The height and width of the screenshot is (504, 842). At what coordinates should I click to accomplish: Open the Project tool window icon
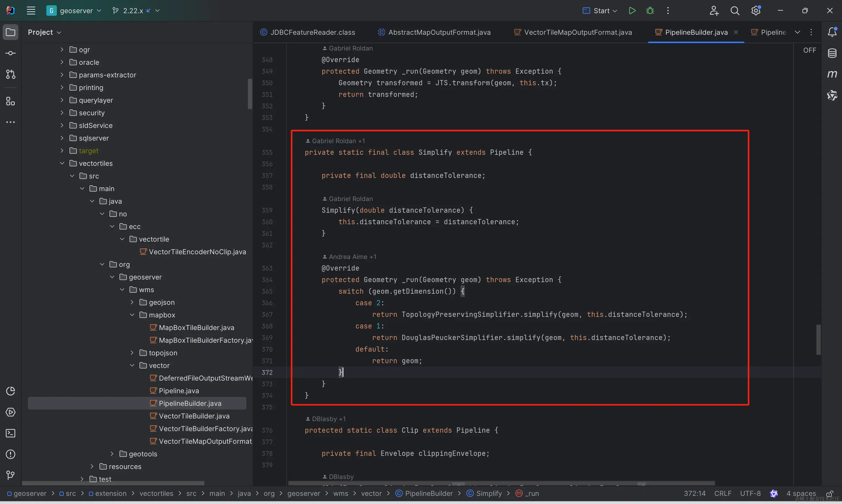(11, 32)
